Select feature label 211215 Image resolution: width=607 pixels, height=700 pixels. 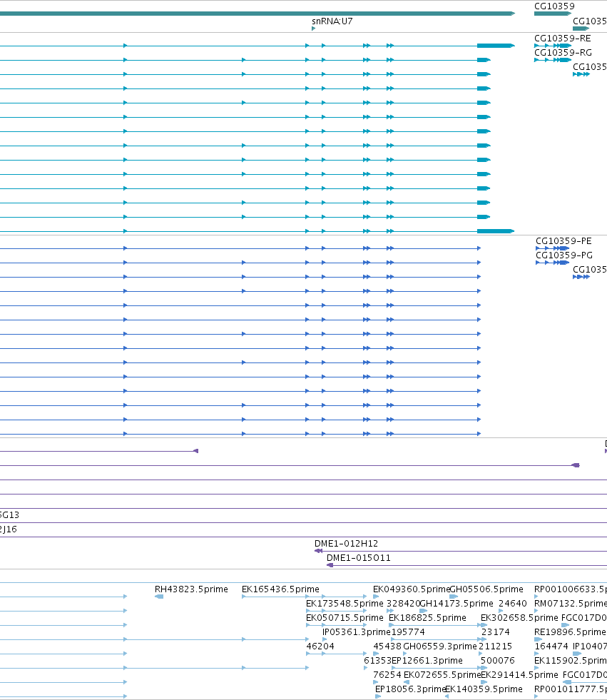[x=496, y=646]
